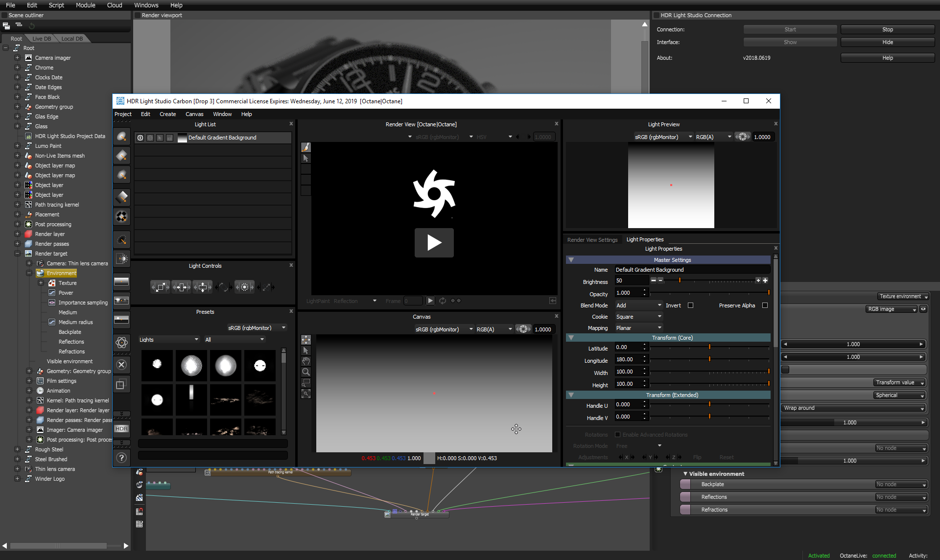Open the Blend Mode dropdown in Light Properties
Image resolution: width=940 pixels, height=560 pixels.
point(636,304)
